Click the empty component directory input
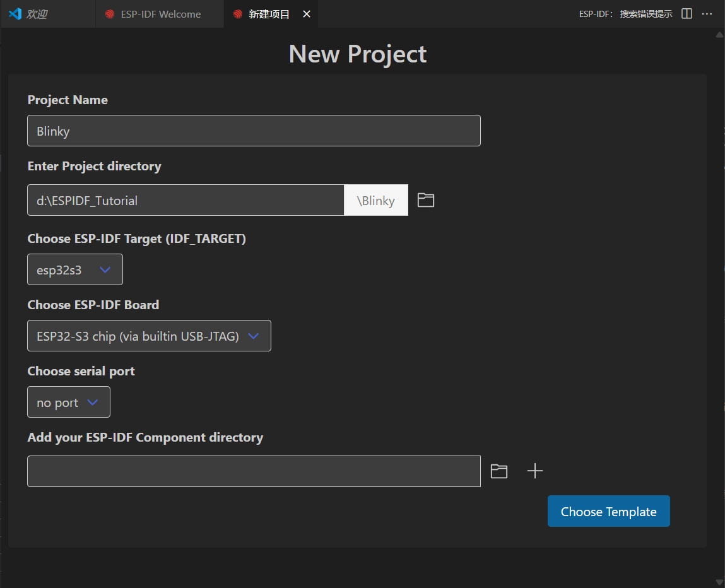Image resolution: width=725 pixels, height=588 pixels. [x=254, y=471]
